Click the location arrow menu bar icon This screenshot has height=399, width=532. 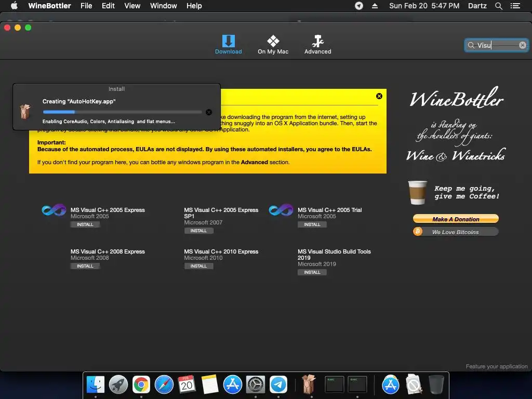coord(359,6)
